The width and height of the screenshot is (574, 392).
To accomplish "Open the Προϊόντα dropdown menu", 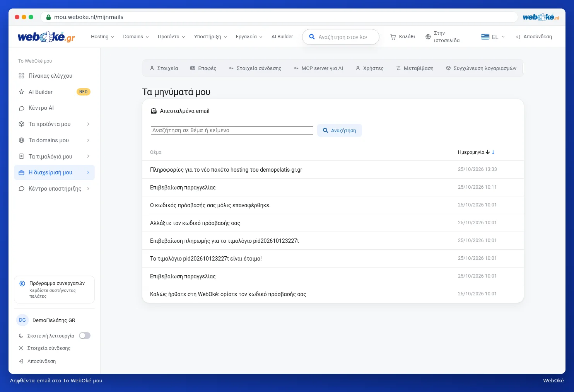I will [171, 37].
